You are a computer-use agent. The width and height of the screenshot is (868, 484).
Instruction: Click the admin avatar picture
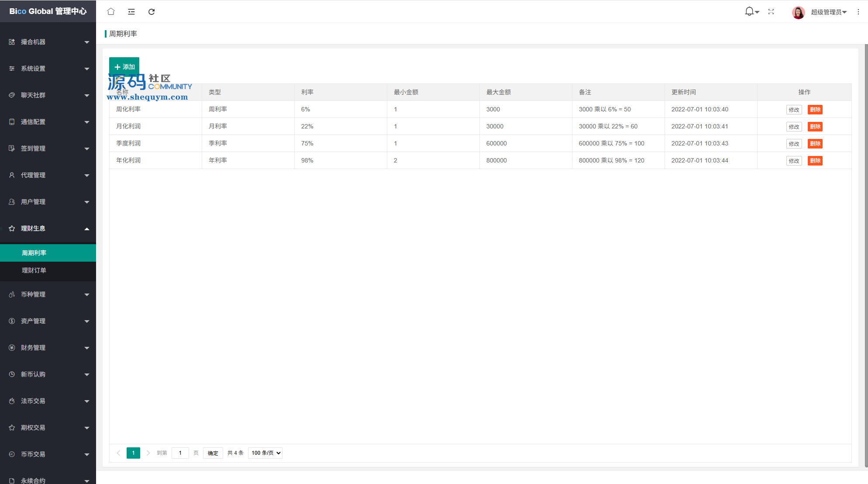798,12
